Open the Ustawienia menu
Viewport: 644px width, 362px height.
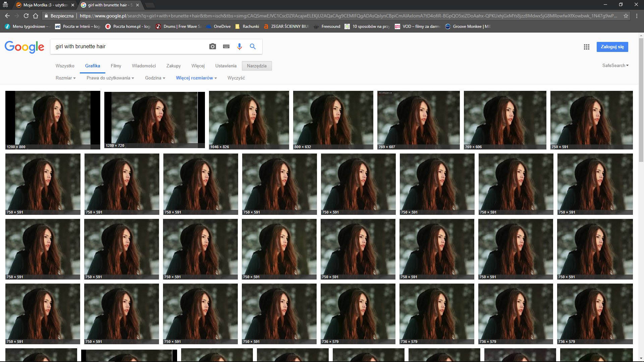click(x=226, y=66)
